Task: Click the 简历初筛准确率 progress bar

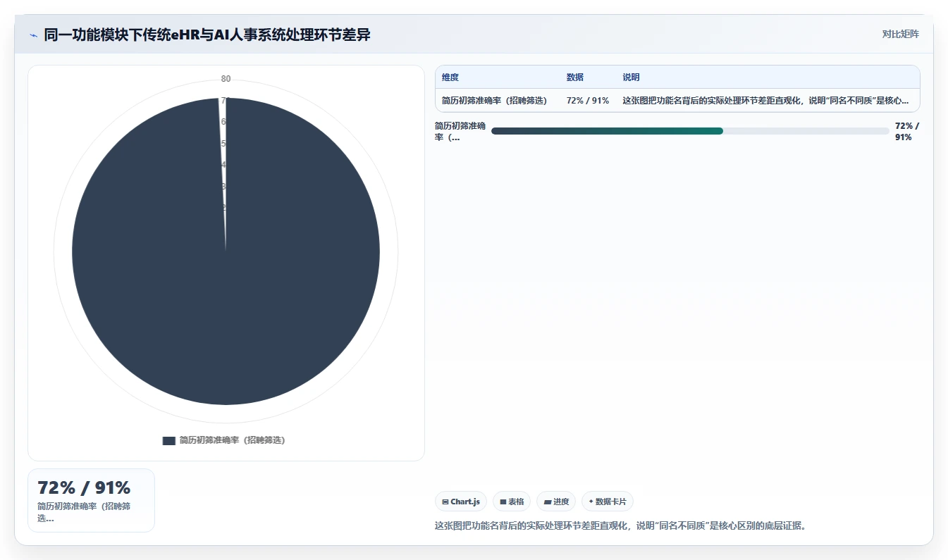Action: [690, 131]
